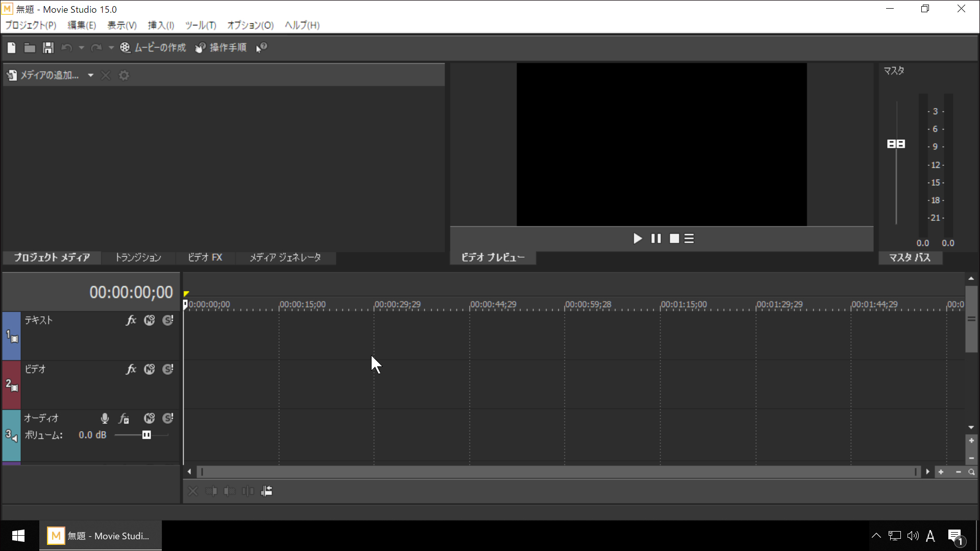The height and width of the screenshot is (551, 980).
Task: Click the redo arrow icon
Action: pyautogui.click(x=96, y=47)
